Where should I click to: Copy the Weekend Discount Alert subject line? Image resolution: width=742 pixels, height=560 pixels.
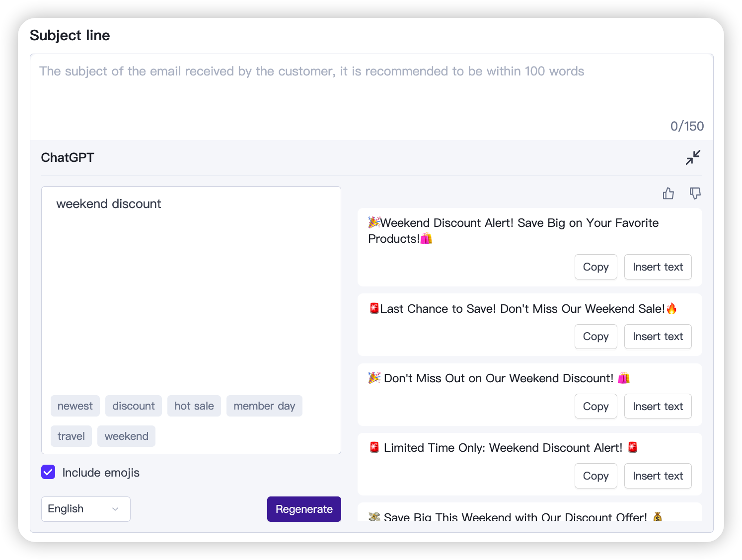[x=595, y=267]
